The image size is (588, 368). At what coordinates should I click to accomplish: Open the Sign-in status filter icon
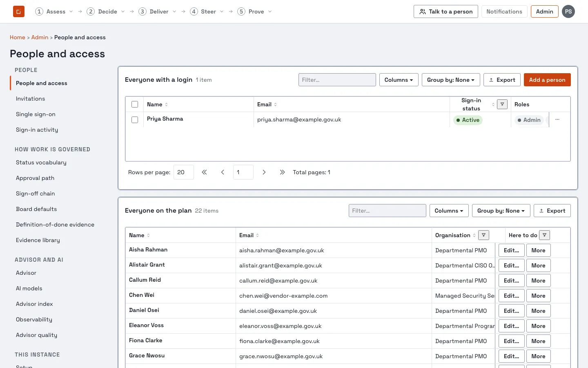tap(502, 104)
